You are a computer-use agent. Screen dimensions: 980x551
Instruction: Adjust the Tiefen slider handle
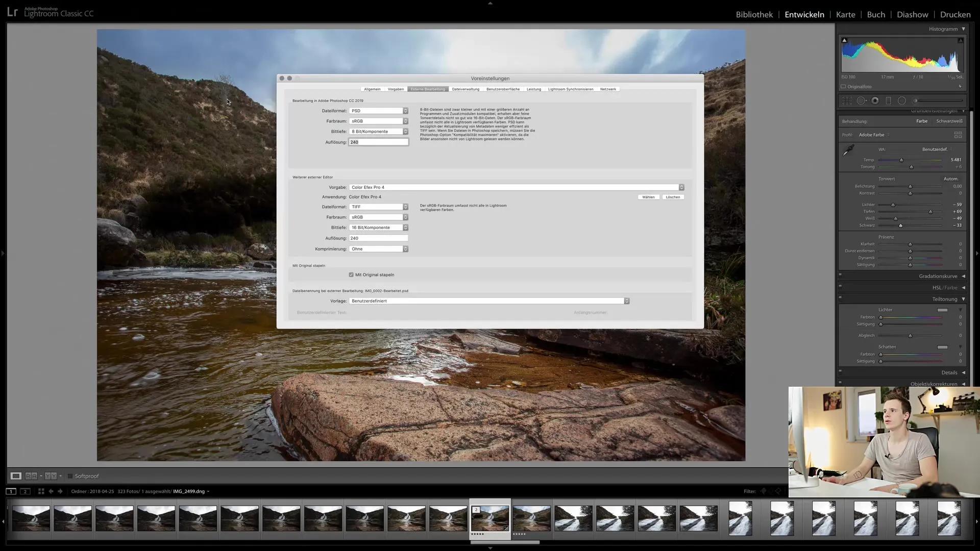pyautogui.click(x=930, y=212)
